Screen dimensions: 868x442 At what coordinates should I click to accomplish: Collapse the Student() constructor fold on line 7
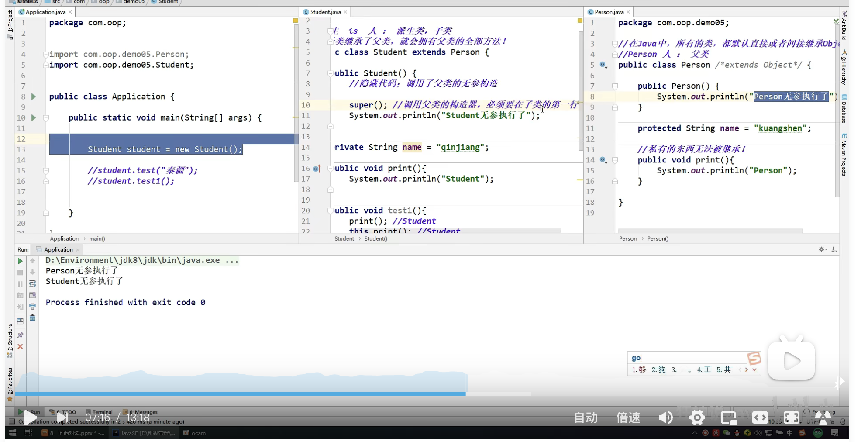pos(331,73)
